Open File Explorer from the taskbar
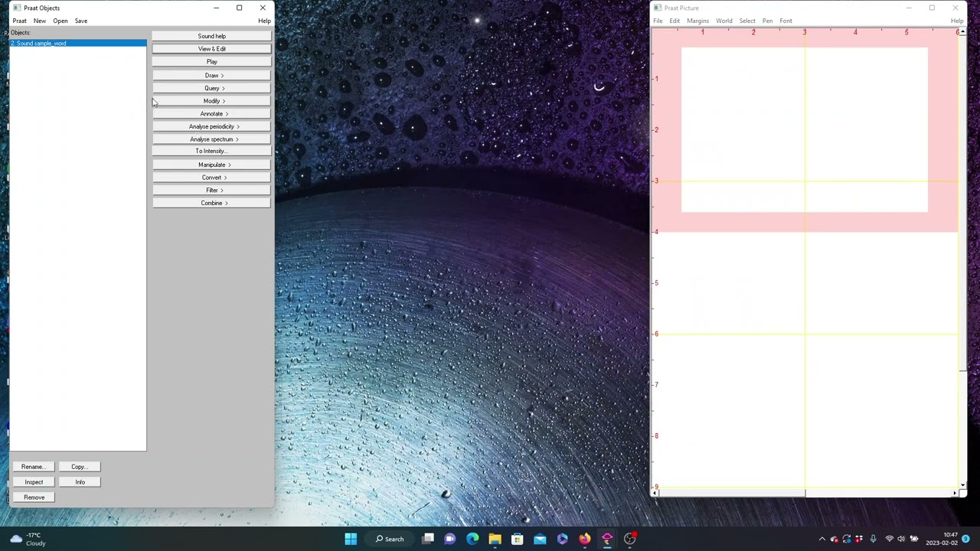 (495, 539)
